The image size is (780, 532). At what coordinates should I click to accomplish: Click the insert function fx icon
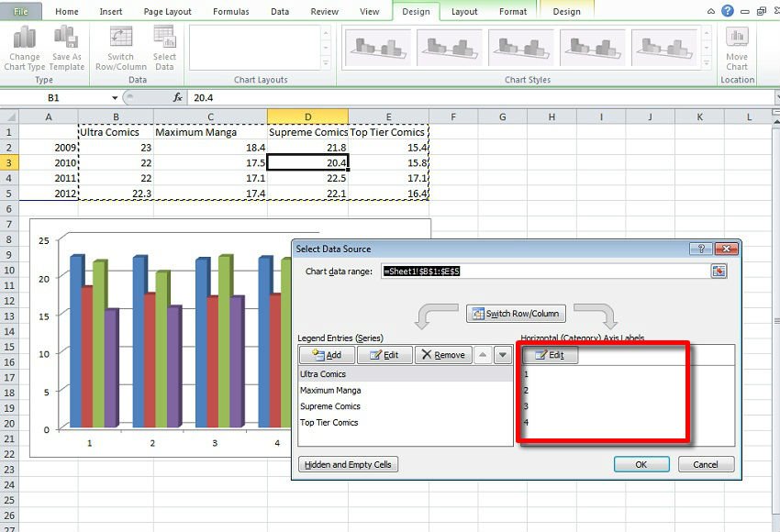178,97
